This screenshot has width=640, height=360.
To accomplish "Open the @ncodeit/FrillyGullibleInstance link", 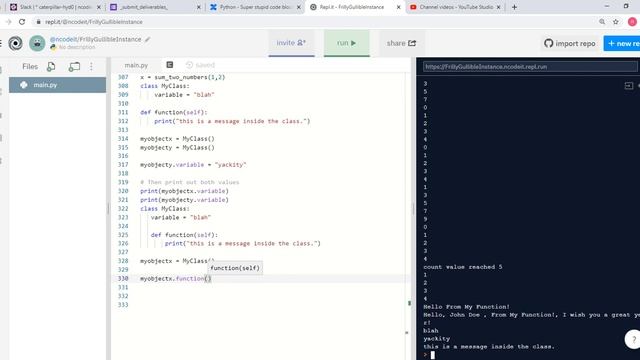I will coord(96,39).
